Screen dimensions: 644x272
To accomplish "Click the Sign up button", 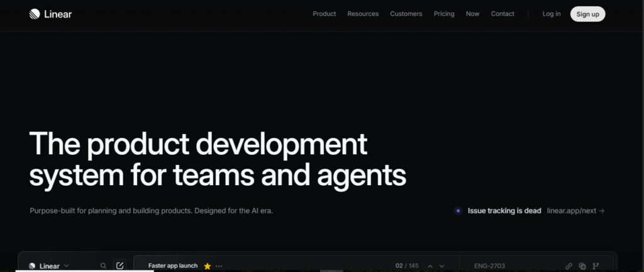I will click(x=588, y=14).
